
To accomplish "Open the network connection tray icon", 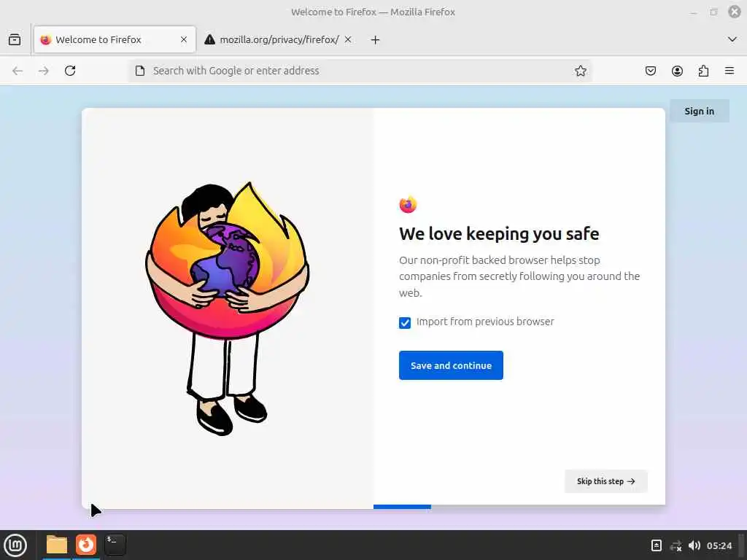I will (676, 545).
